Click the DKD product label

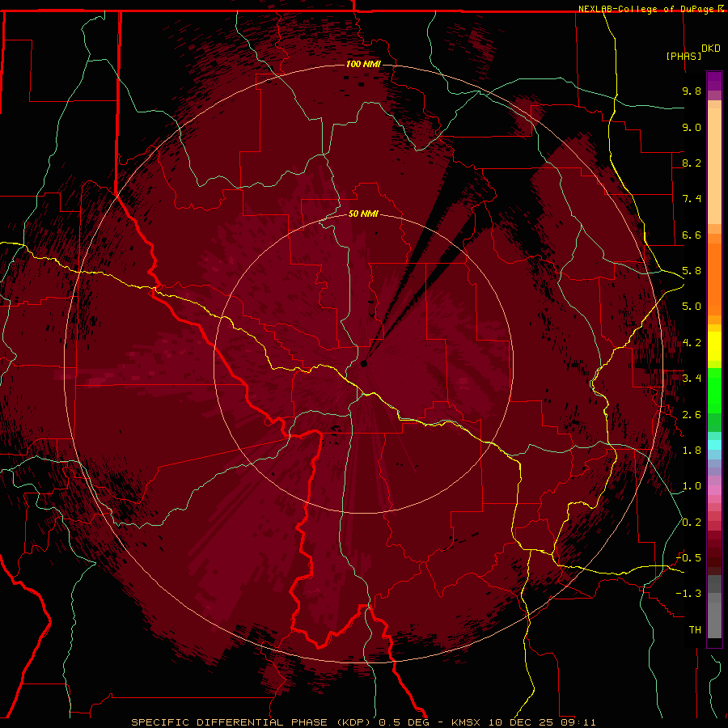[x=711, y=49]
